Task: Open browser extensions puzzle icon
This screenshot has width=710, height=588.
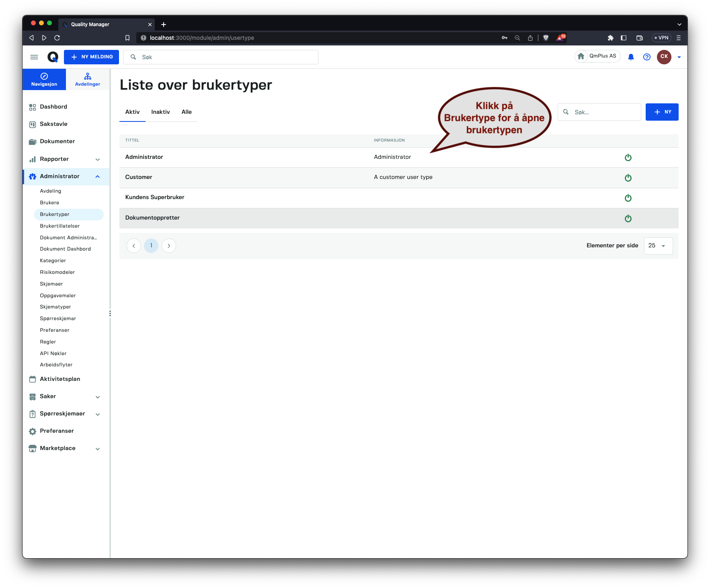Action: click(610, 38)
